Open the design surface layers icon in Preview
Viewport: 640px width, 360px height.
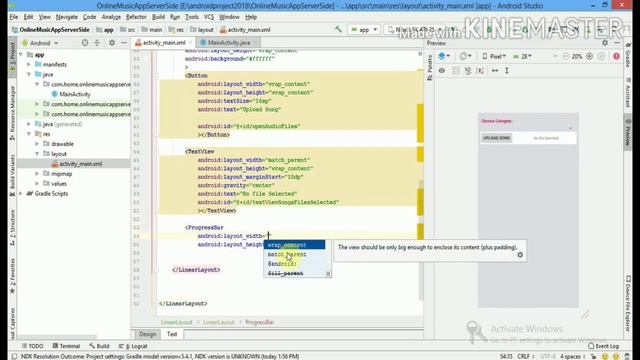444,56
